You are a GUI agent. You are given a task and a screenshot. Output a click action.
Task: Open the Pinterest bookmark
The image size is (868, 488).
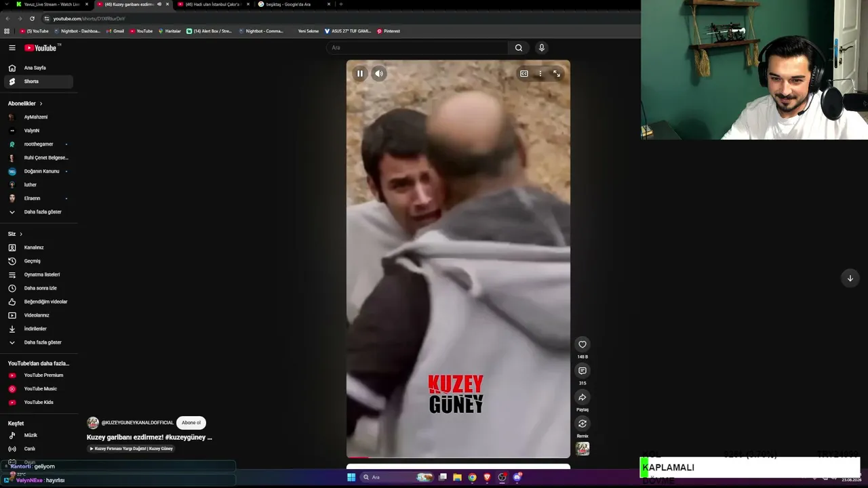(388, 31)
